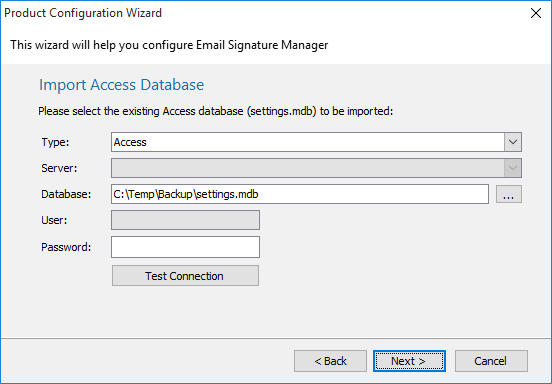Click the Test Connection button
This screenshot has width=552, height=384.
tap(186, 276)
